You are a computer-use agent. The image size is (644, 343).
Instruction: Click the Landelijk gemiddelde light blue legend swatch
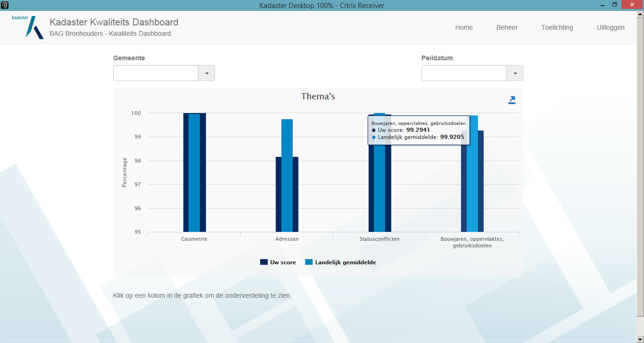tap(309, 262)
